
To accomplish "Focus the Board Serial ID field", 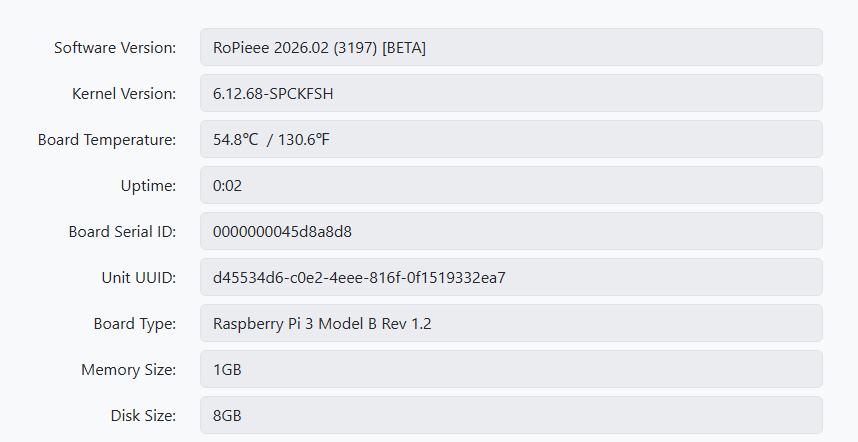I will (x=510, y=231).
